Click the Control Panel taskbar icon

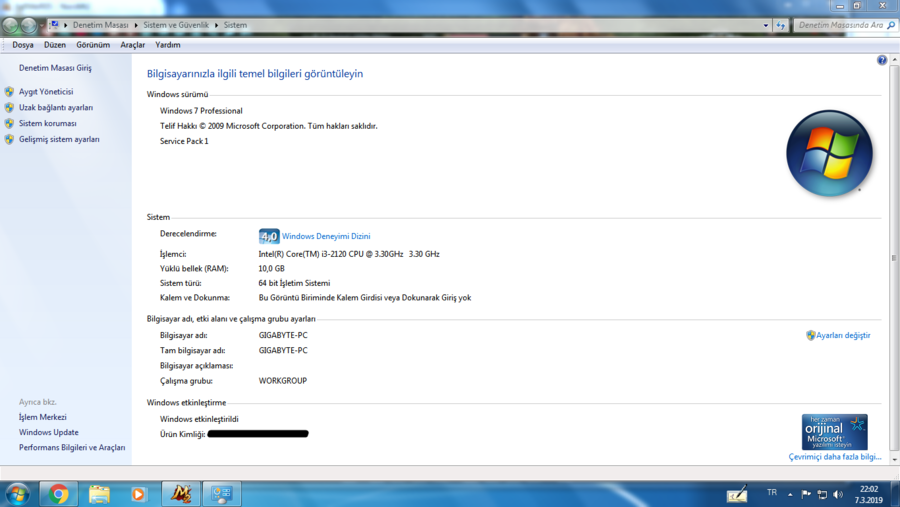point(222,494)
